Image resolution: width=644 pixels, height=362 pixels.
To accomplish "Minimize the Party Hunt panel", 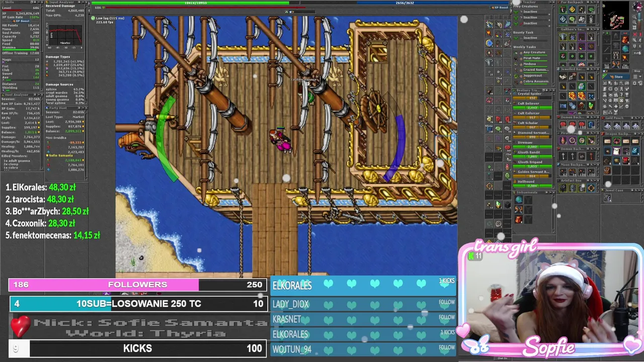I will (83, 108).
